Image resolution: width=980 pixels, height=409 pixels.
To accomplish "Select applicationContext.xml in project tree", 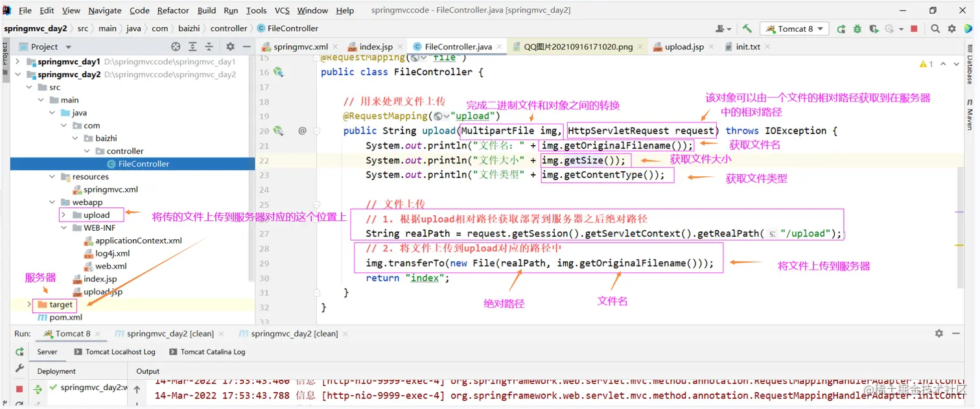I will click(133, 240).
